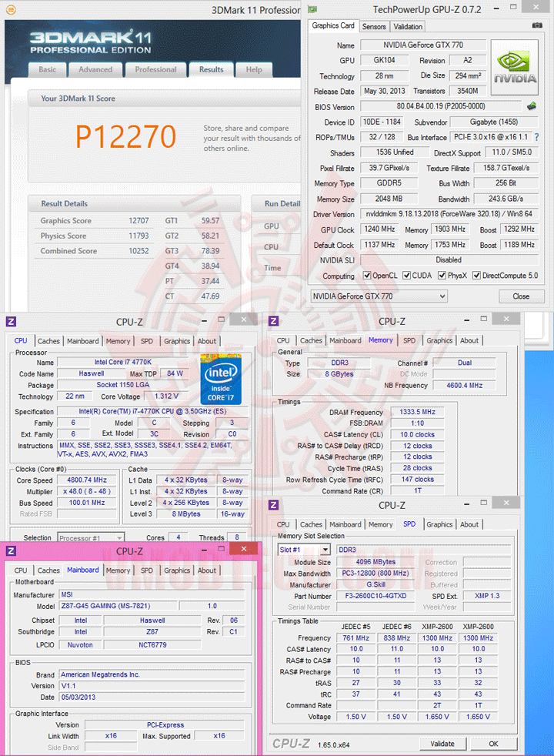Click the BIOS Date 05/03/2013 field
Screen dimensions: 554x756
(x=152, y=697)
